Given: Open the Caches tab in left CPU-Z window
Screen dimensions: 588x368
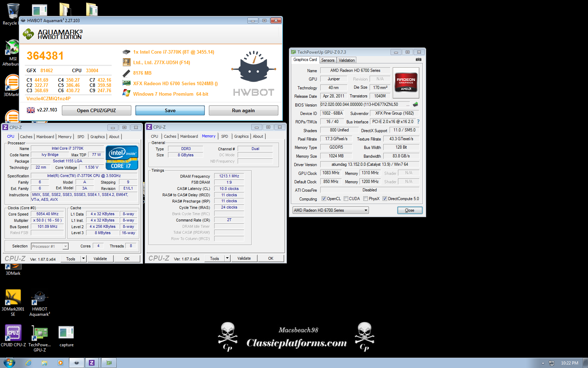Looking at the screenshot, I should pos(26,137).
